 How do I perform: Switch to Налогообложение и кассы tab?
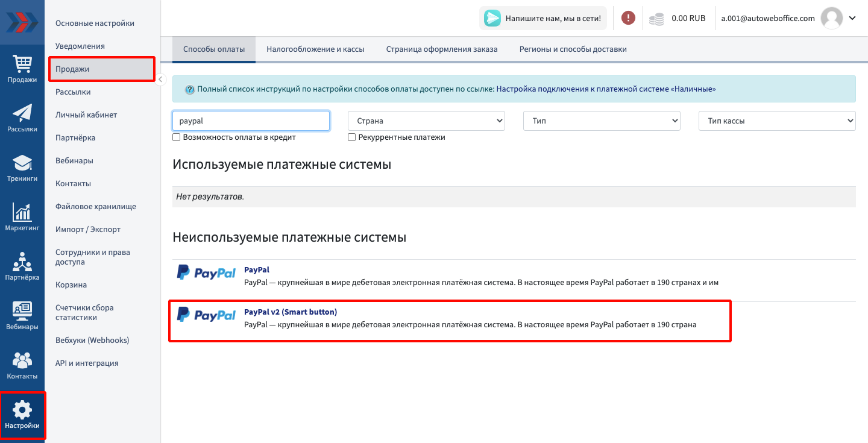pos(315,49)
